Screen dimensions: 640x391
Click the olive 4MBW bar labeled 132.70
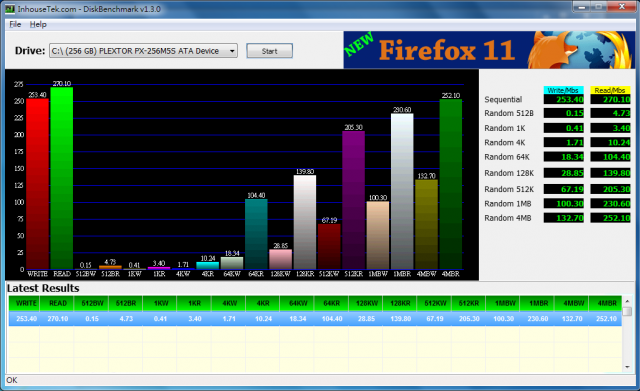427,224
